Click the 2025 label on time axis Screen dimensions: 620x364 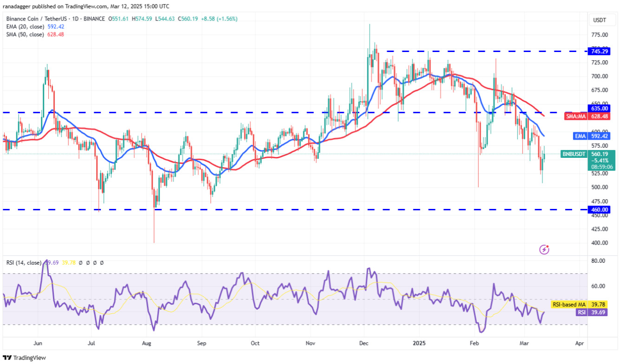tap(419, 344)
